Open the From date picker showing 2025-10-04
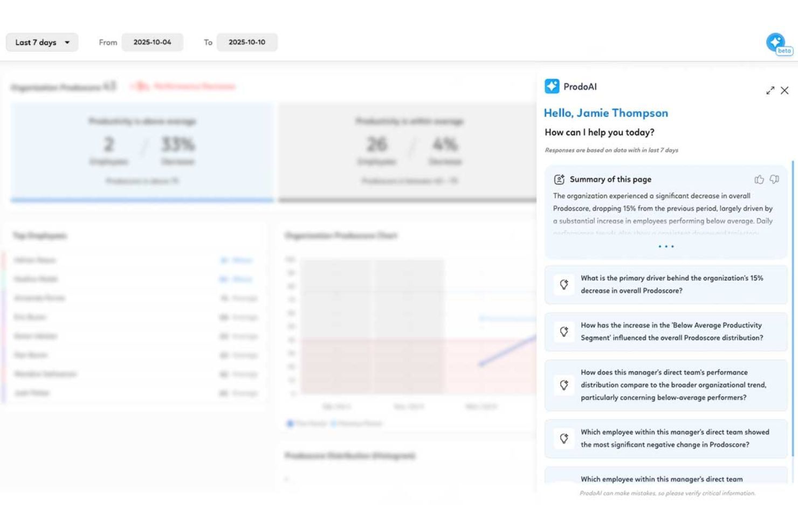 153,42
